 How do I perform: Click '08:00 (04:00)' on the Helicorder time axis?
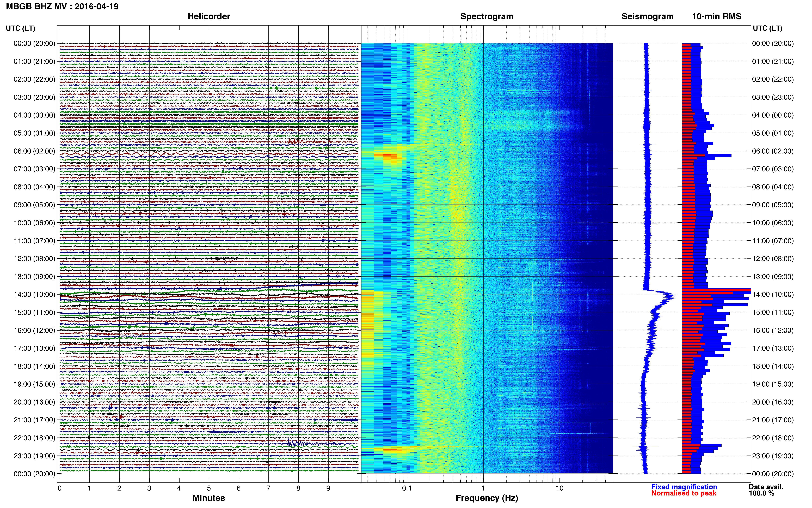34,187
